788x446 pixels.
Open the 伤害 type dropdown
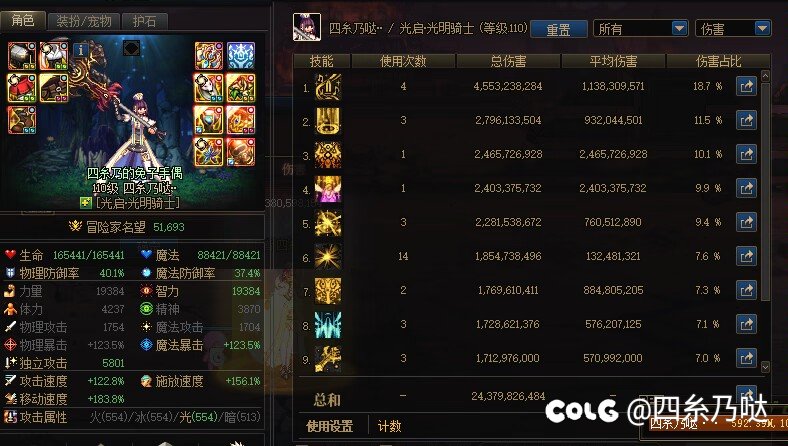click(733, 29)
